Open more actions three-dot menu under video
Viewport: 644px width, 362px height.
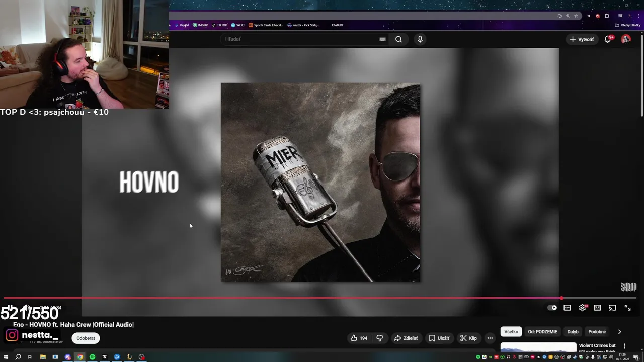click(490, 338)
